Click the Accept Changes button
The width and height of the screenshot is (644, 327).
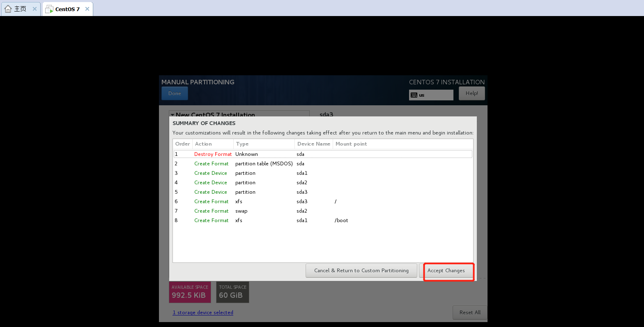446,271
